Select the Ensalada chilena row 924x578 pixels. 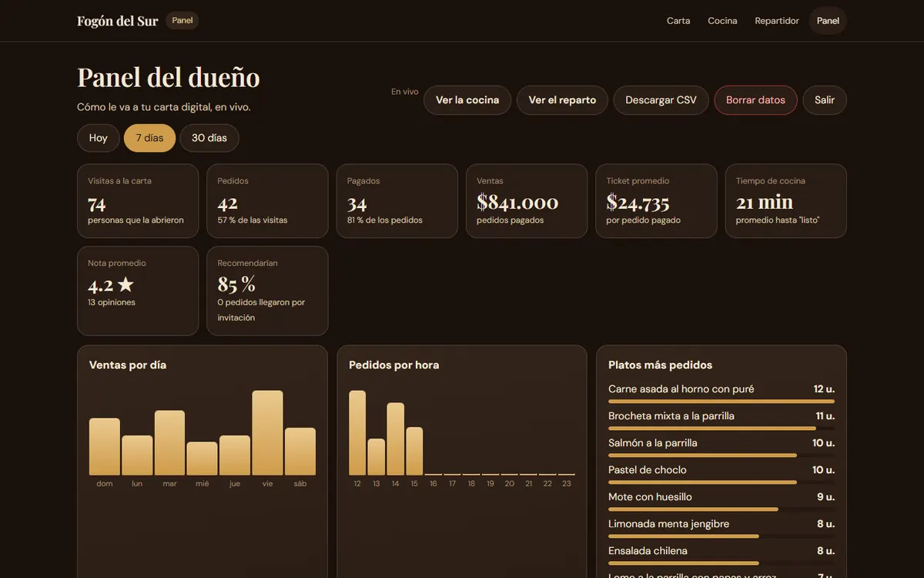point(721,555)
